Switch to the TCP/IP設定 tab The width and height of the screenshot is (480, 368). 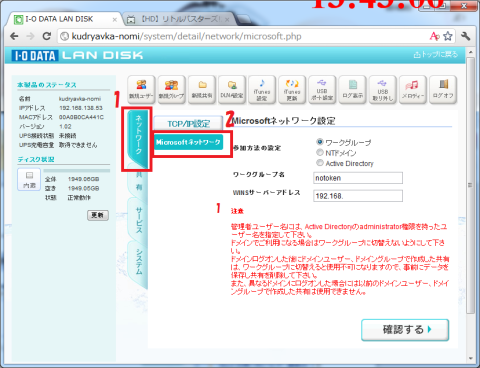coord(188,124)
